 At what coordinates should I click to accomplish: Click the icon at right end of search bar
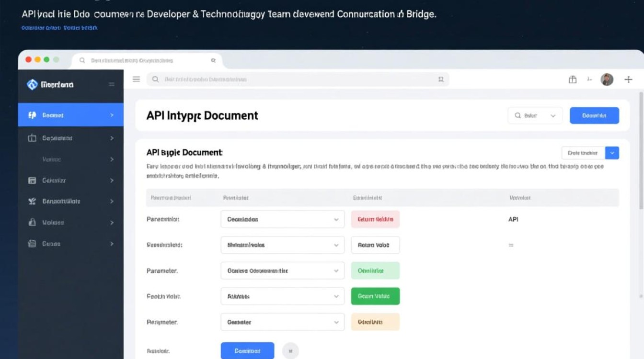tap(441, 80)
